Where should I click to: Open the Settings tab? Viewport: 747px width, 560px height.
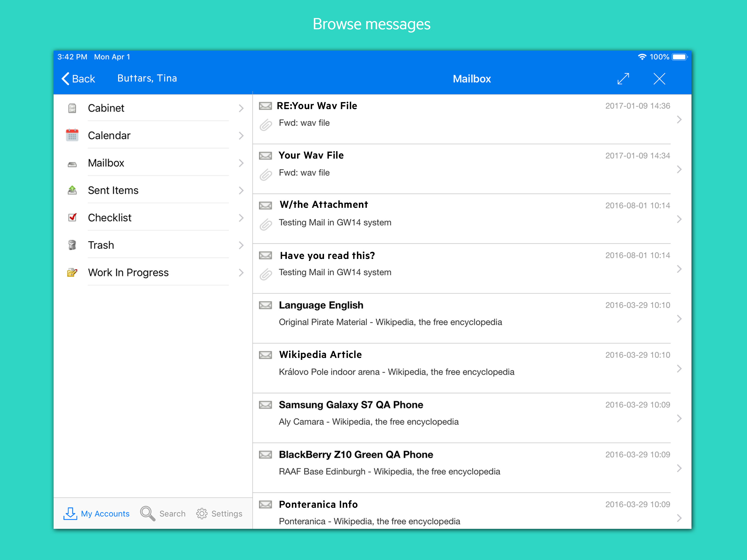click(219, 514)
